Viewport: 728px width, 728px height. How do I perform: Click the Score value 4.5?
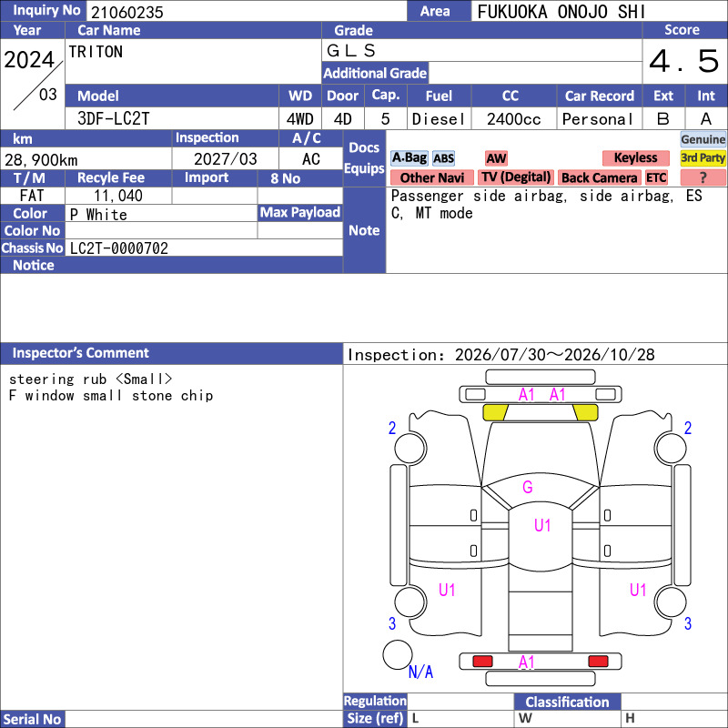pyautogui.click(x=684, y=61)
